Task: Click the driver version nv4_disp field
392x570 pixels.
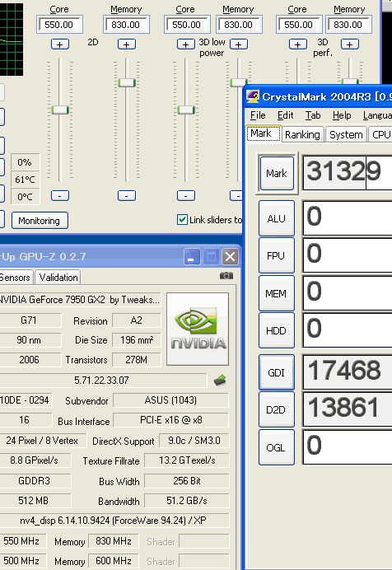Action: coord(114,521)
